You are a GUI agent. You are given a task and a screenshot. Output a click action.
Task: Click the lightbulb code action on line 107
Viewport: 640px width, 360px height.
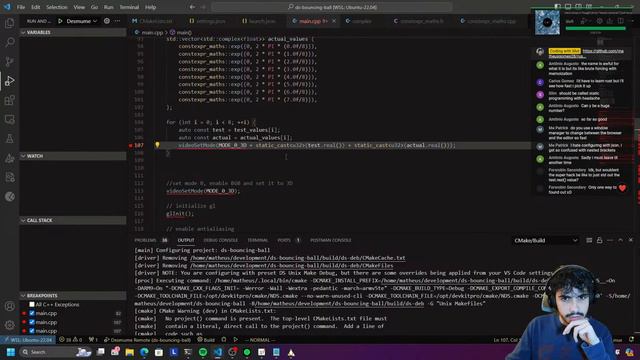(x=157, y=145)
